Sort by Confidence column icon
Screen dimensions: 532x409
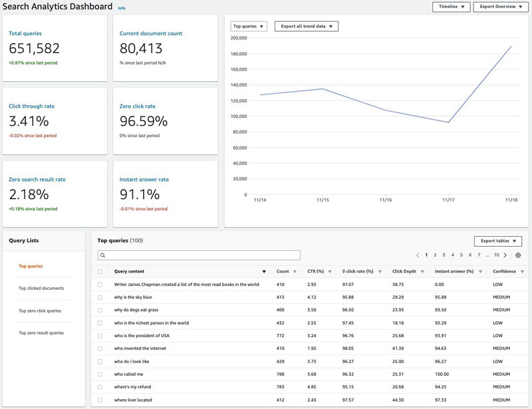[522, 272]
